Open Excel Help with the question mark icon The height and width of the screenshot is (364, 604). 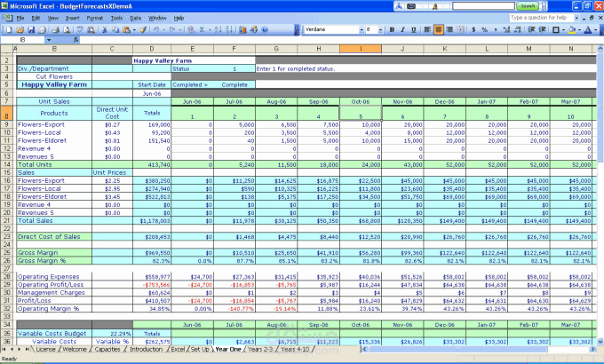point(265,29)
